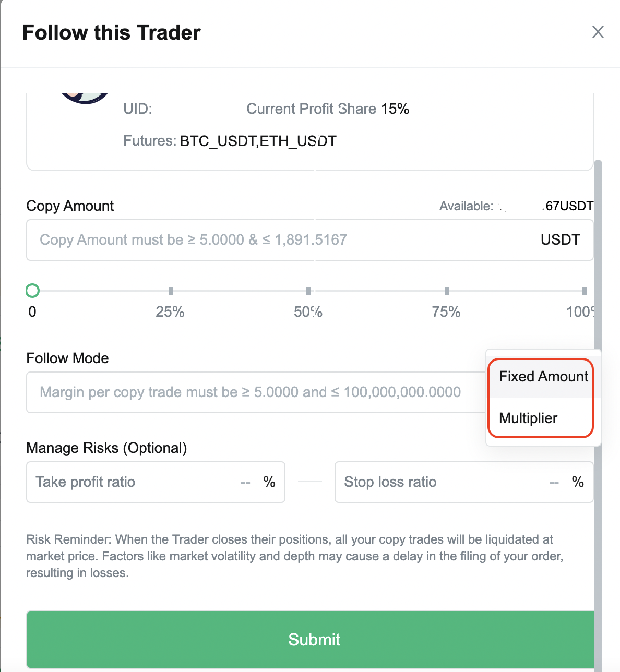Click the BTC_USDT,ETH_USDT futures pairs text
Viewport: 620px width, 672px height.
click(258, 141)
